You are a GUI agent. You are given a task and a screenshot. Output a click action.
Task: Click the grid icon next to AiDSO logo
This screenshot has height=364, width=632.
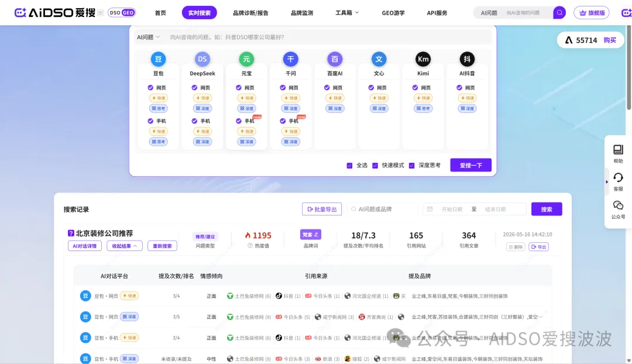click(101, 13)
